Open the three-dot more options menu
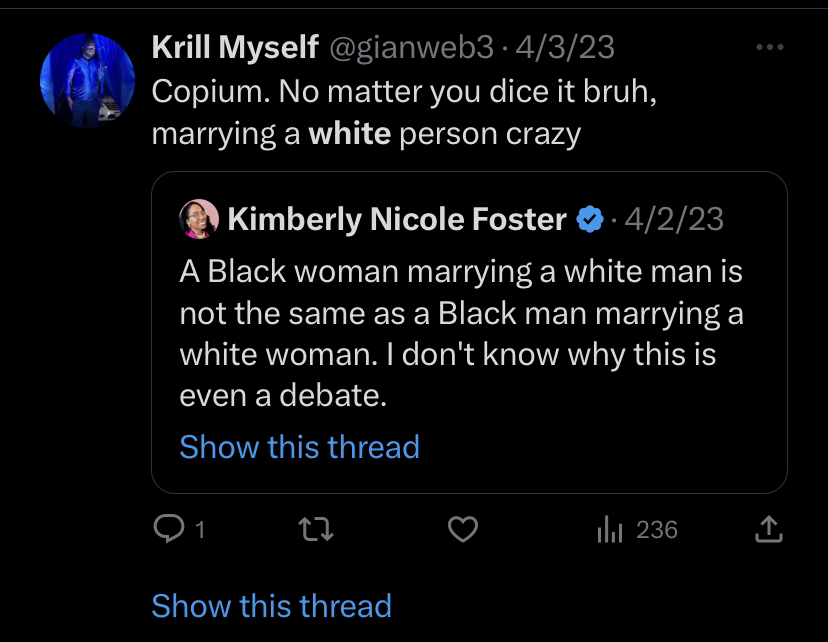Screen dimensions: 828x642 click(x=770, y=47)
